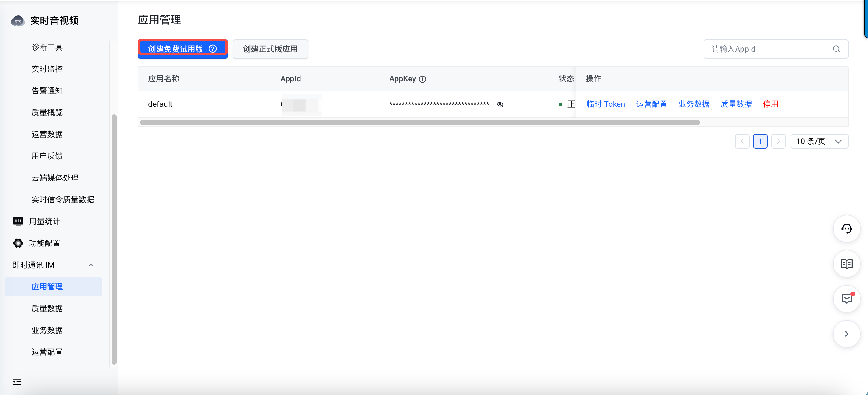Click red 停用 link for default app
The width and height of the screenshot is (868, 395).
pyautogui.click(x=770, y=104)
